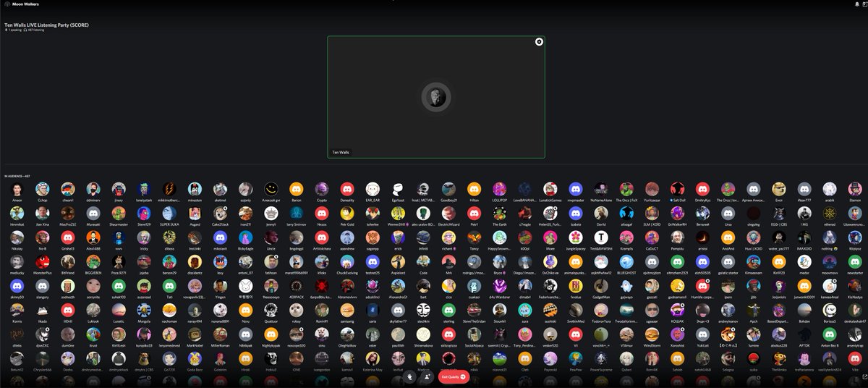Viewport: 868px width, 388px height.
Task: Click MonsterPlus's red avatar
Action: [42, 262]
